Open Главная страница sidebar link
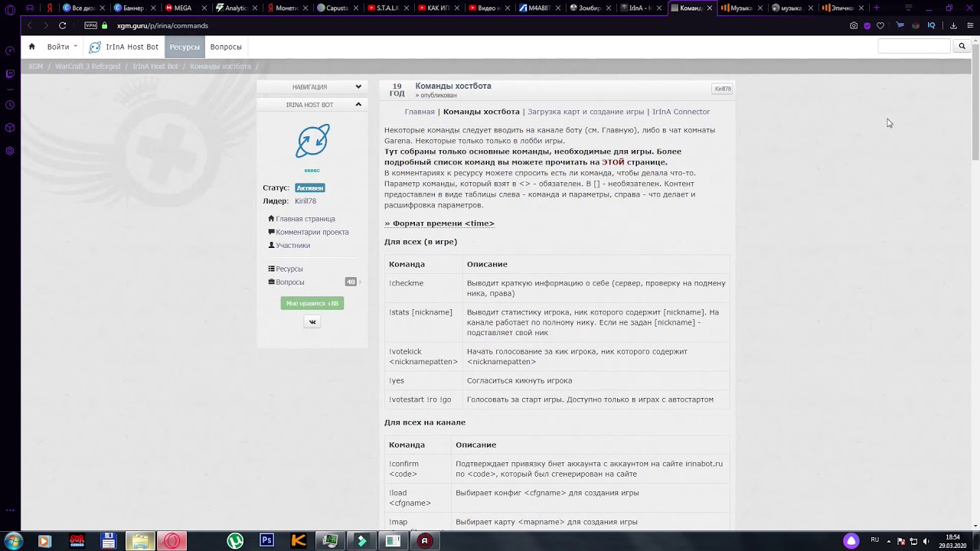The width and height of the screenshot is (980, 551). click(x=302, y=219)
